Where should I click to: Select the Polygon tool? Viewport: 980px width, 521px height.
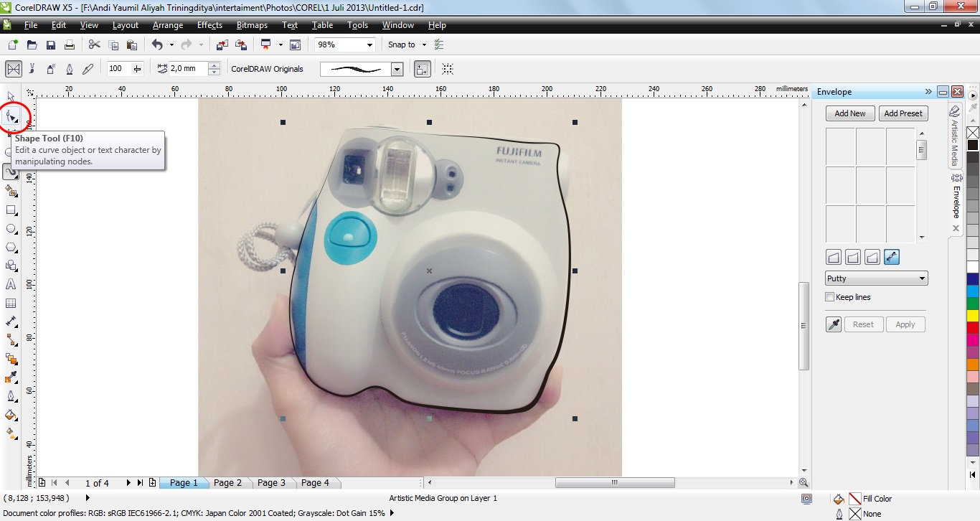(x=11, y=248)
